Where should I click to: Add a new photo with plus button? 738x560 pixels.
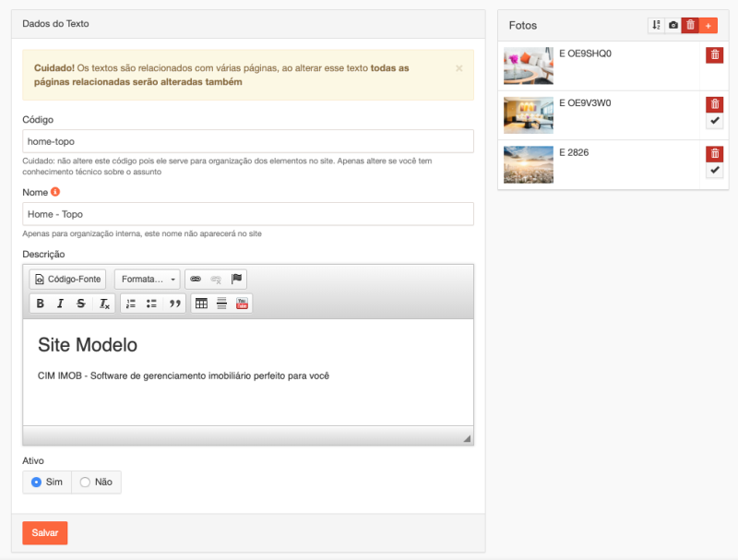pos(708,25)
